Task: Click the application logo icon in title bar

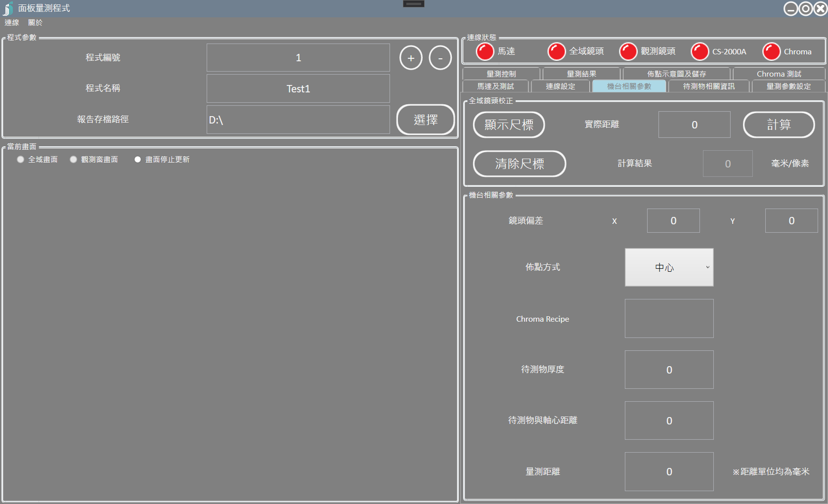Action: tap(8, 8)
